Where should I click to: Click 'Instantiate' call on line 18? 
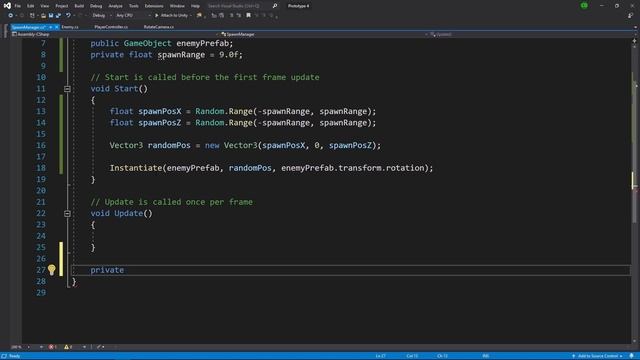[x=136, y=168]
